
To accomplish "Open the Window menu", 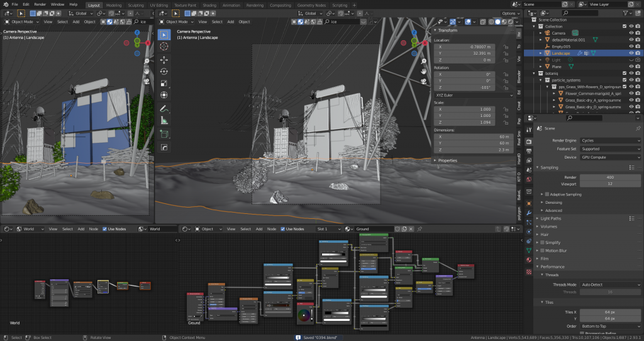I will click(x=57, y=4).
